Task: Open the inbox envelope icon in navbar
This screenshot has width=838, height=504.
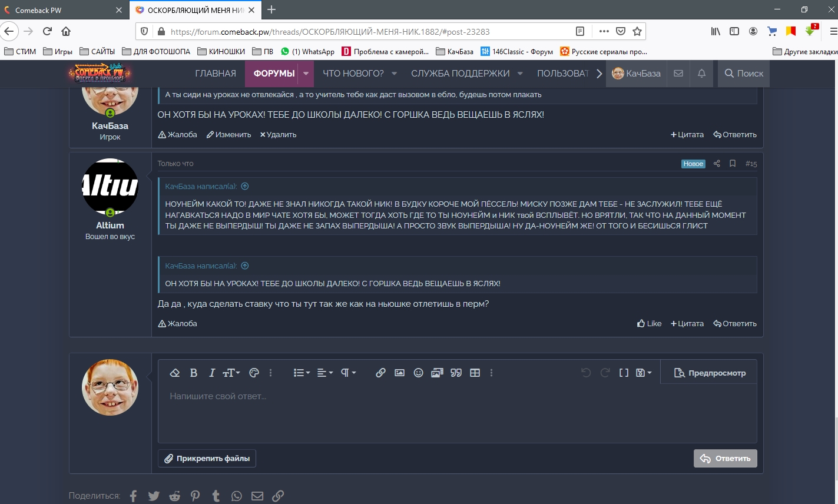Action: [678, 74]
